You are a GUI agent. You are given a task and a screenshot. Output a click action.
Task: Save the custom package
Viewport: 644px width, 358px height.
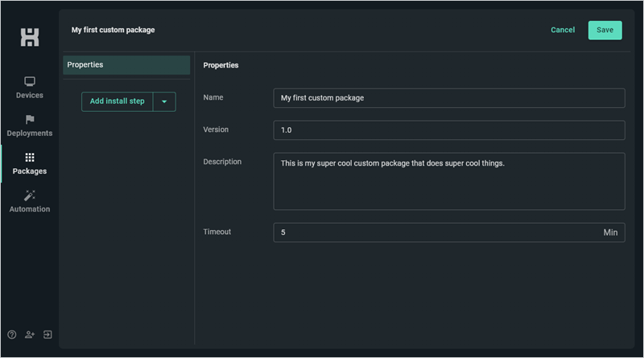tap(605, 31)
